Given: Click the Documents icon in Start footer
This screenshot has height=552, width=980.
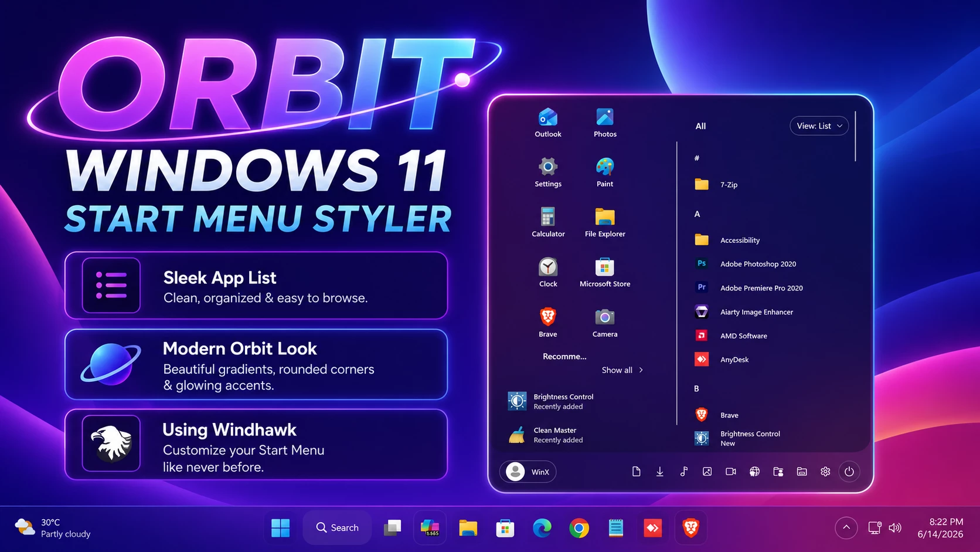Looking at the screenshot, I should click(x=636, y=472).
